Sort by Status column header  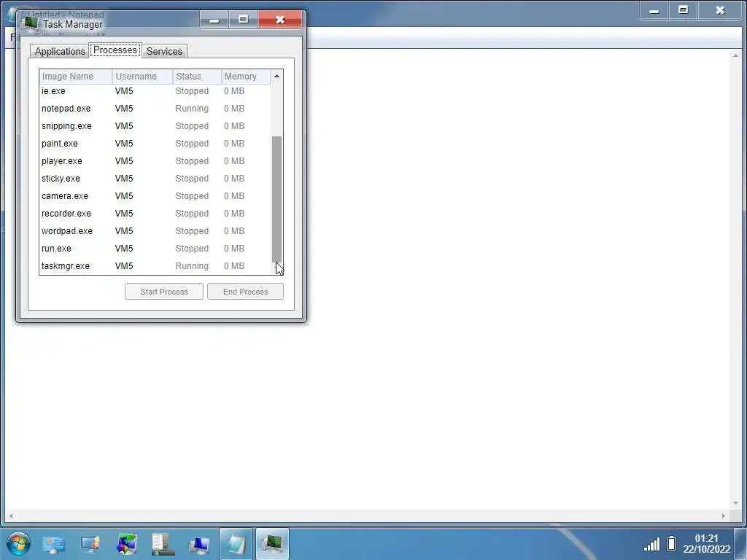(x=197, y=76)
